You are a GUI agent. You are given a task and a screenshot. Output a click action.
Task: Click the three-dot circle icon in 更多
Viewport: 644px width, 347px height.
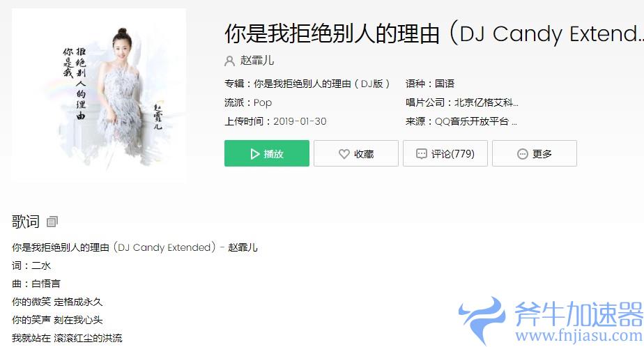coord(523,153)
